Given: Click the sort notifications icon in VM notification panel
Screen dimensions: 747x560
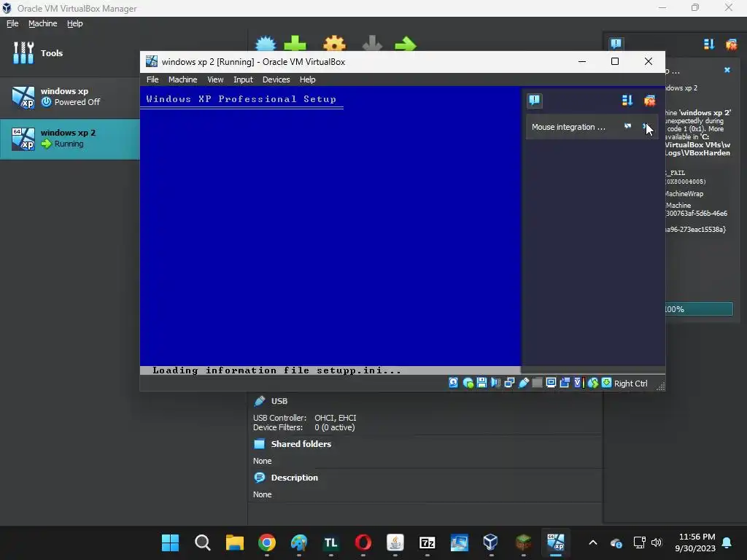Looking at the screenshot, I should pos(627,101).
